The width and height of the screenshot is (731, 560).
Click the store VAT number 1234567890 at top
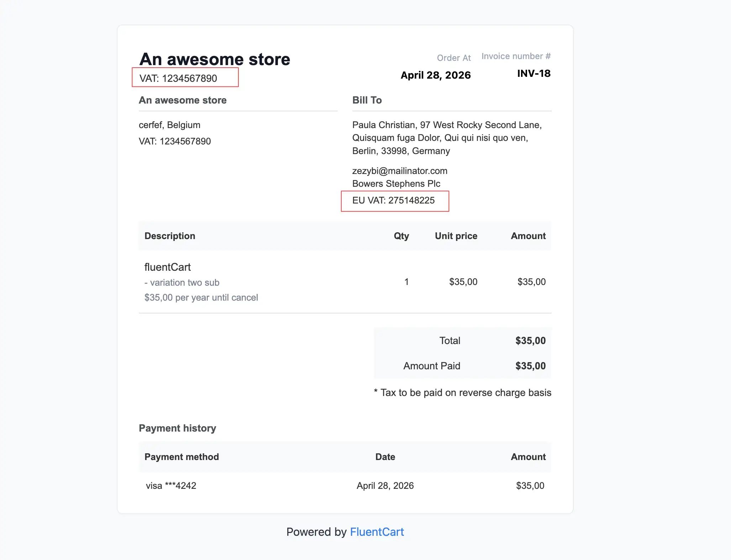[185, 78]
